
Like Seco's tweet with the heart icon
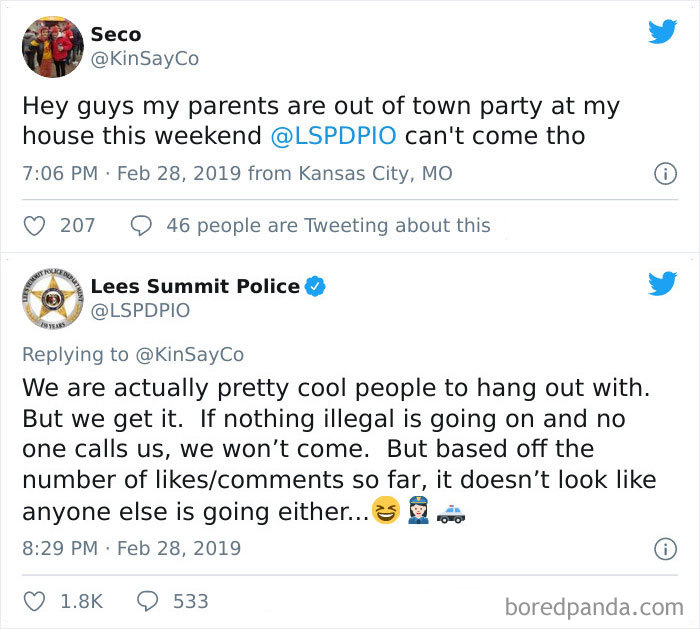click(x=35, y=225)
